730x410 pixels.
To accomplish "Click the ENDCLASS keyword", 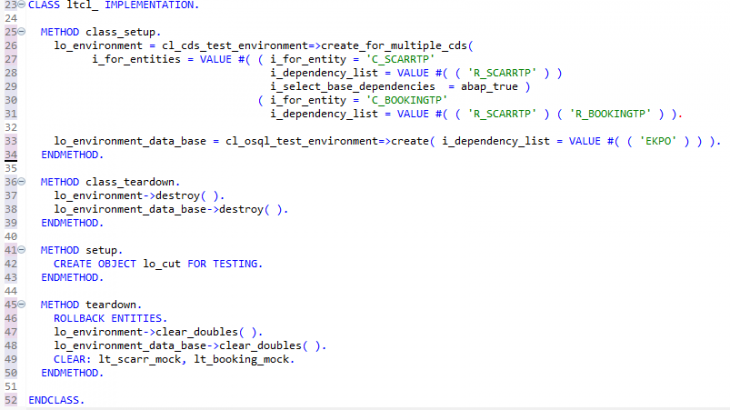I will [56, 399].
